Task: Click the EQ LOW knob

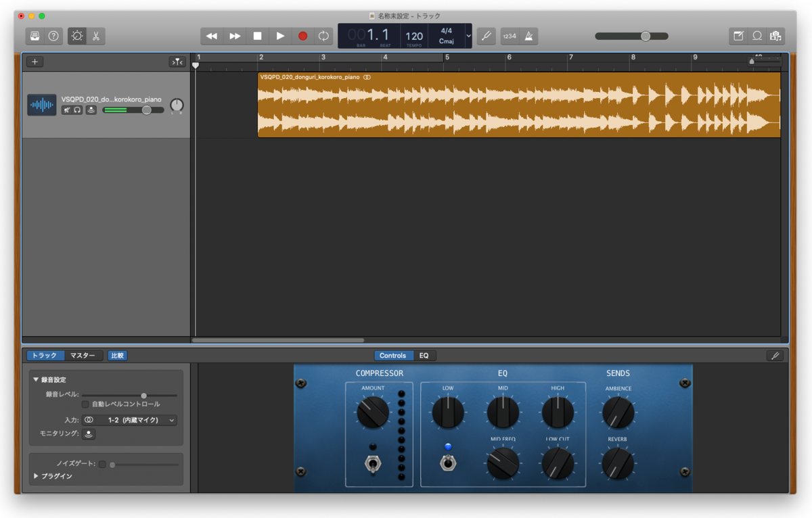Action: point(448,412)
